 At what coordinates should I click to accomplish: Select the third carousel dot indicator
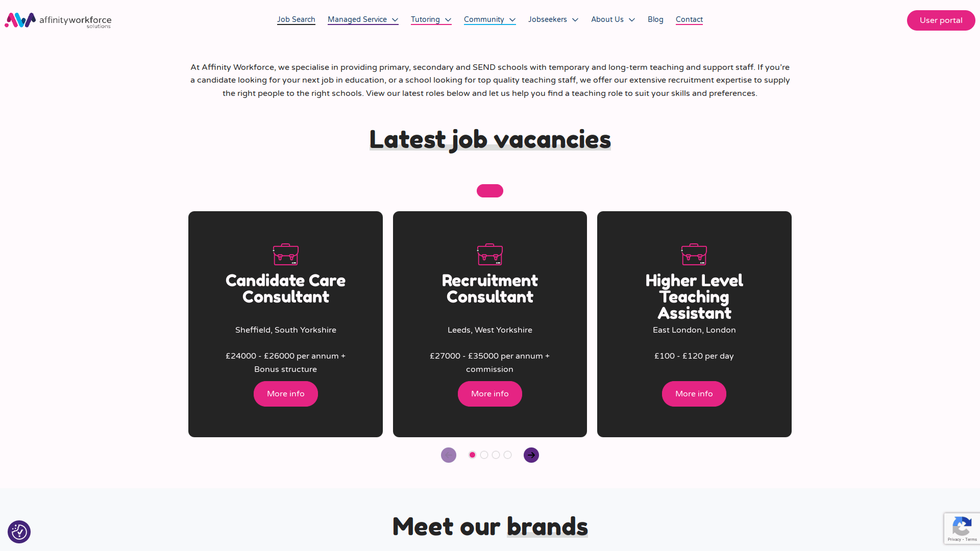tap(496, 455)
